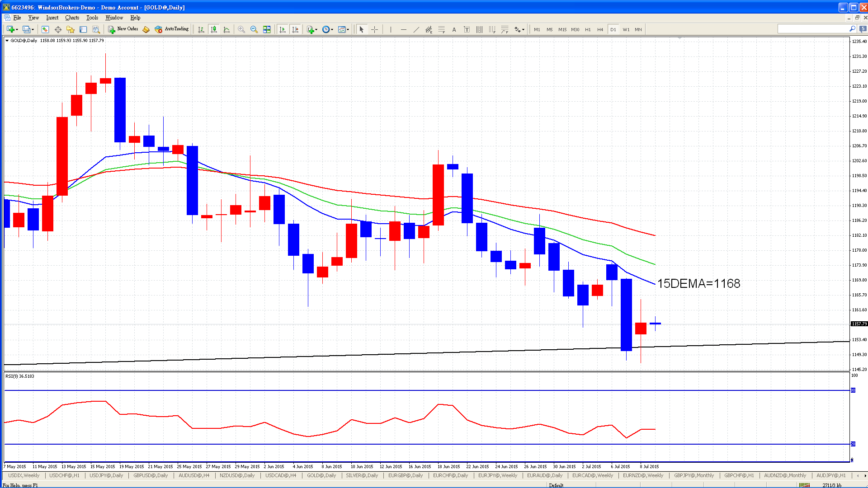Screen dimensions: 868x488
Task: Expand the Profiles dropdown arrow
Action: pos(33,30)
